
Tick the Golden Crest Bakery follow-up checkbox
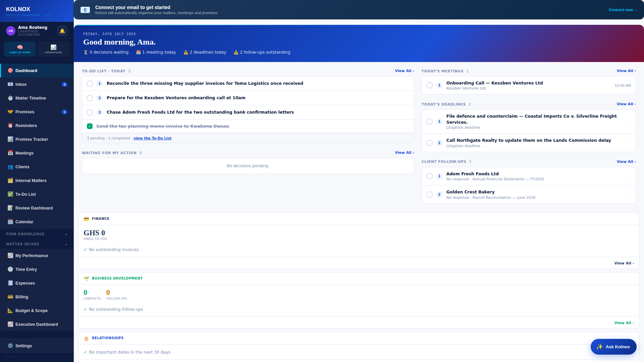click(x=429, y=195)
